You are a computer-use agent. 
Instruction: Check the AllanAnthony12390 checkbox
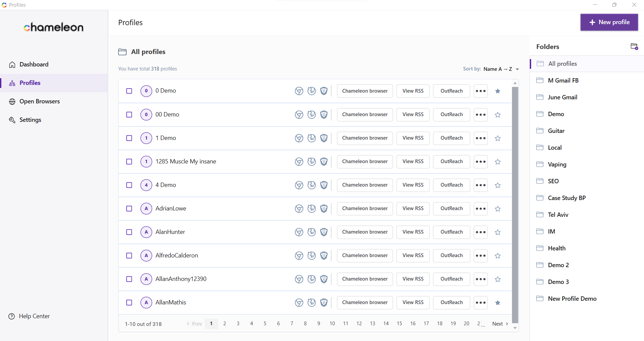[129, 279]
